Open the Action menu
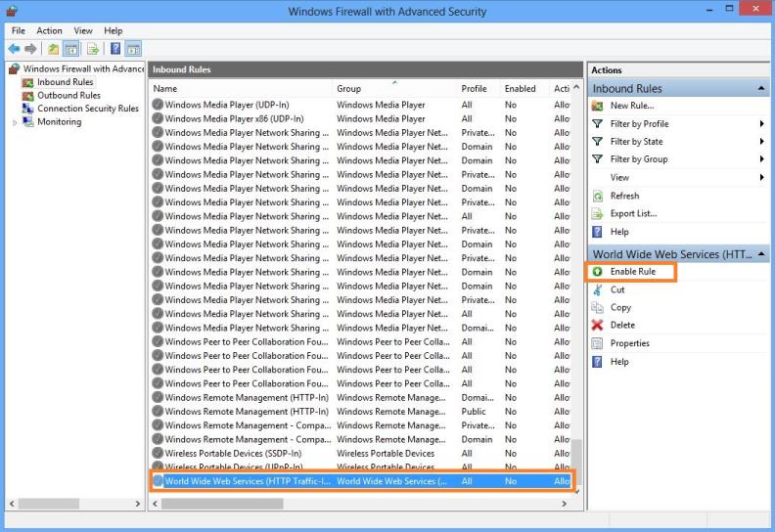The height and width of the screenshot is (532, 775). 49,31
